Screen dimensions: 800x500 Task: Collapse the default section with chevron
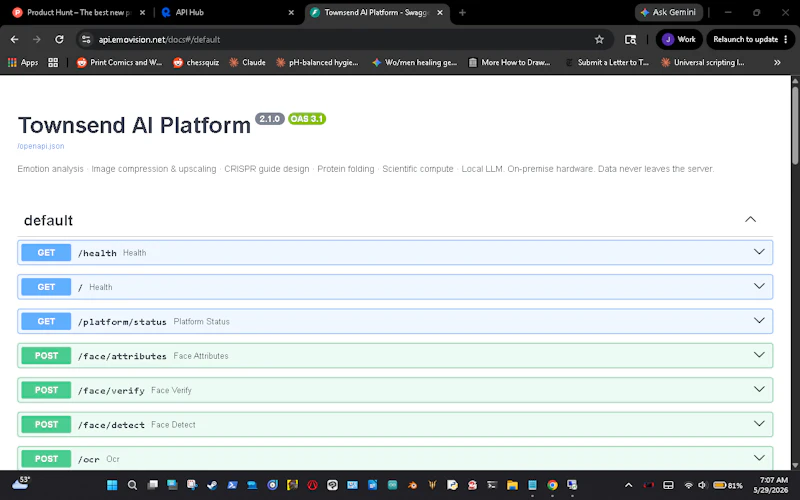point(750,219)
